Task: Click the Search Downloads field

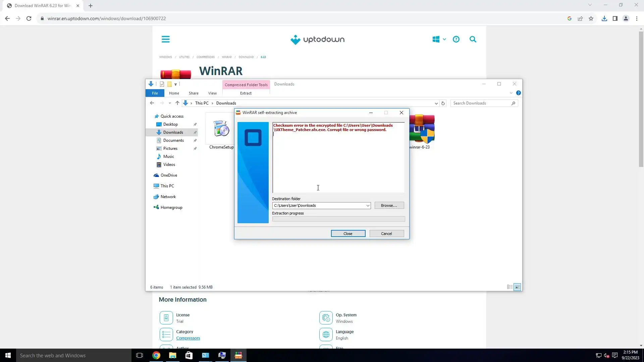Action: click(481, 103)
